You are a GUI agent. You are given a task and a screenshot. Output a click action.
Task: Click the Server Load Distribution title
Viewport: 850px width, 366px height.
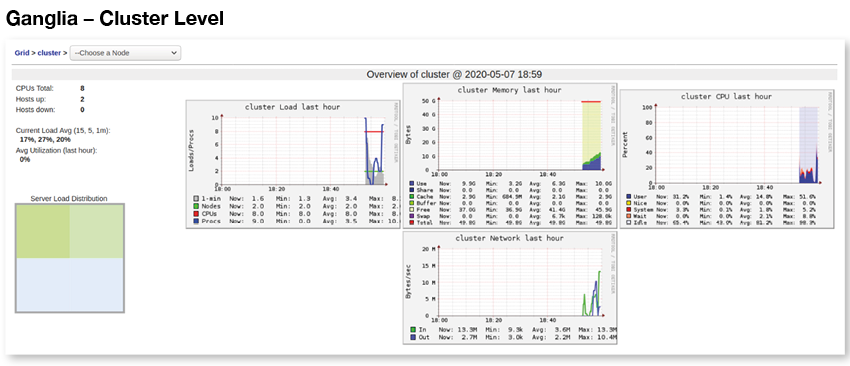coord(69,198)
